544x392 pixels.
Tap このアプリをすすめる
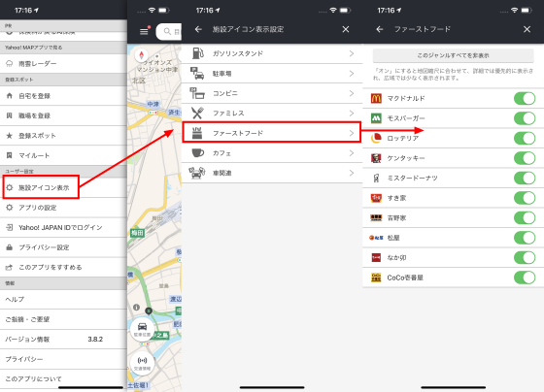click(63, 267)
